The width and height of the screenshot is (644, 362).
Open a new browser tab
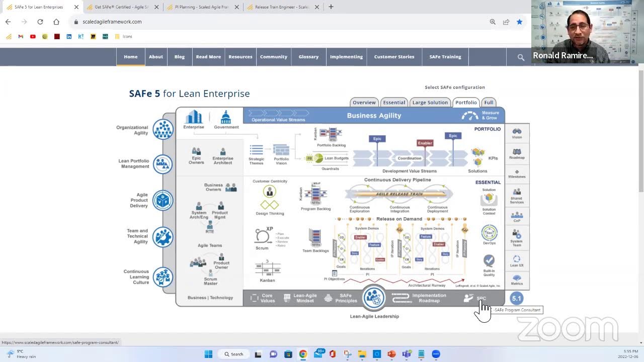331,7
